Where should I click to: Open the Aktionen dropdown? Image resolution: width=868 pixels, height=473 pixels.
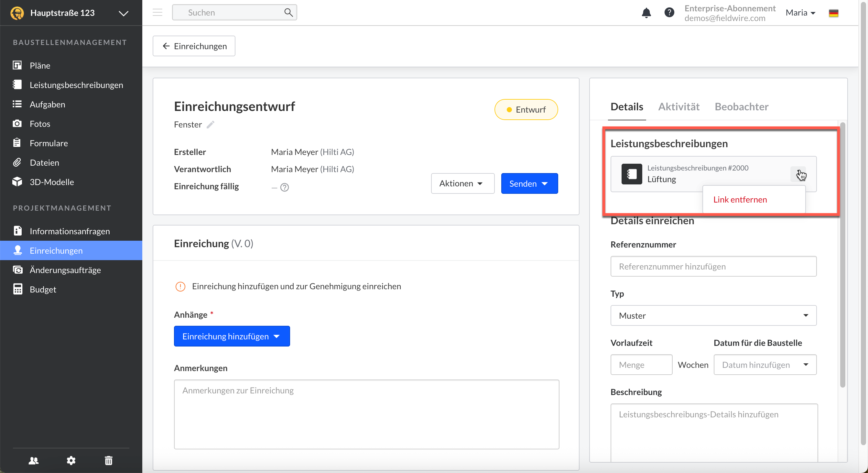[x=462, y=183]
